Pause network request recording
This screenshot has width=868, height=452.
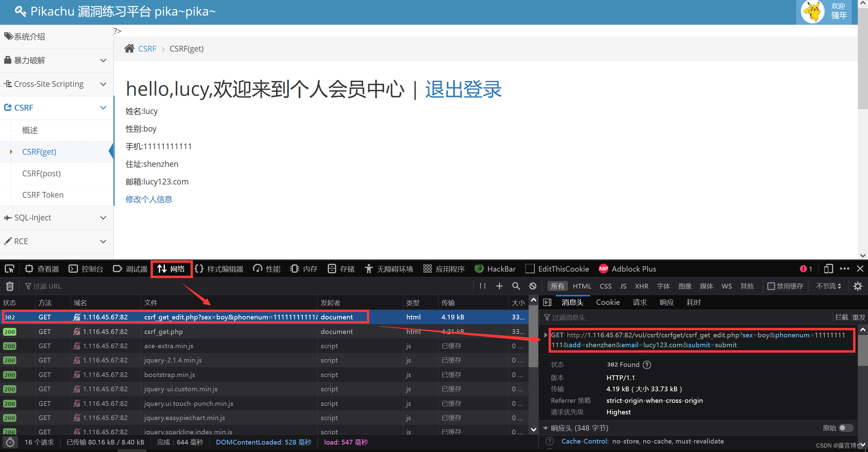(482, 286)
